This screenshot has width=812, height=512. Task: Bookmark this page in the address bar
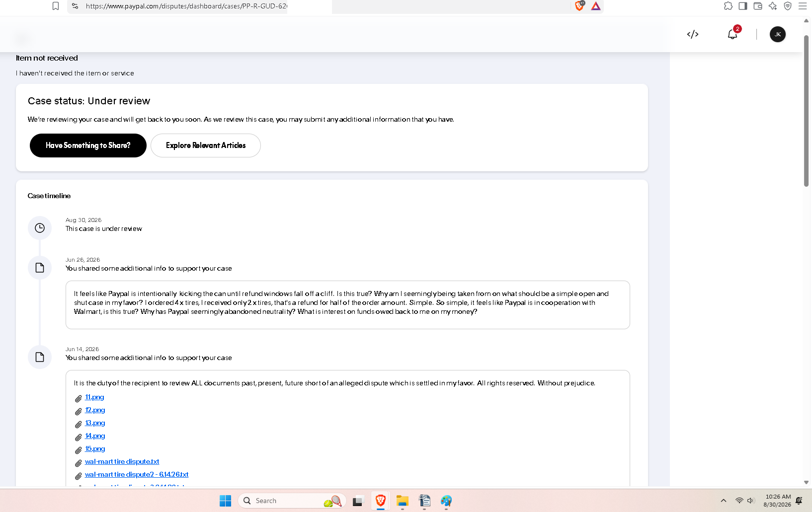point(56,6)
